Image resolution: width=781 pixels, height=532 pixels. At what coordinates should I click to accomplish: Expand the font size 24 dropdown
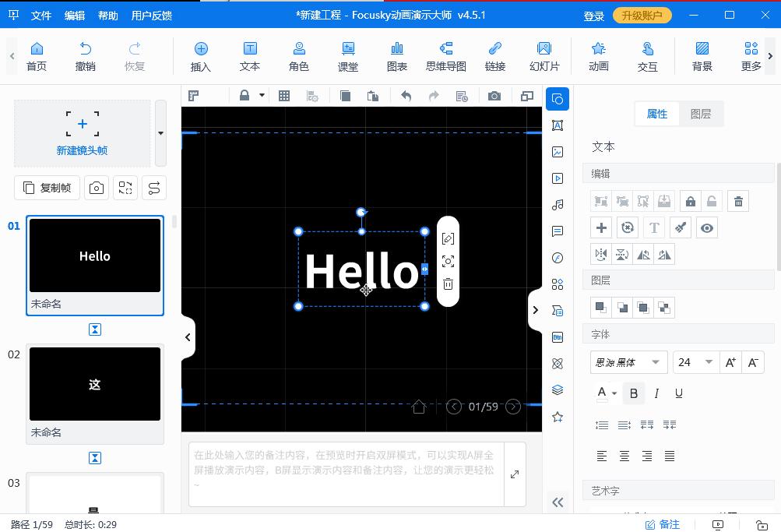[708, 362]
